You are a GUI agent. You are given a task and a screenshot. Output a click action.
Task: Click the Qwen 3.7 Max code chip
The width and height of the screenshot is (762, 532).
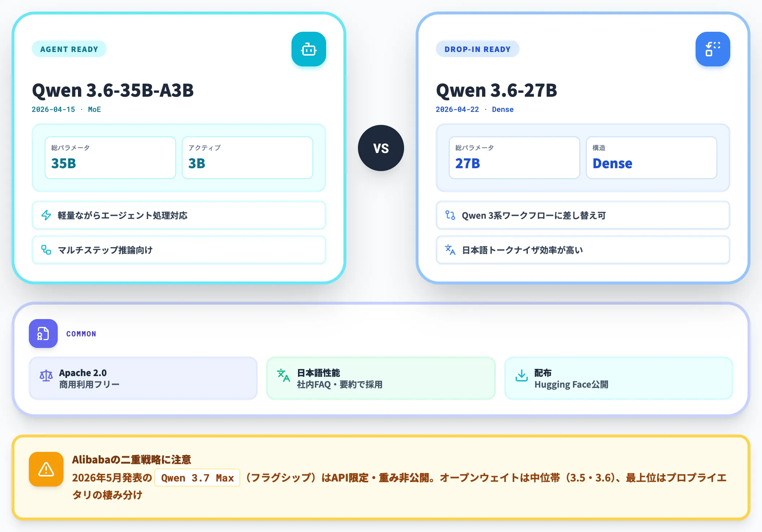pos(197,478)
